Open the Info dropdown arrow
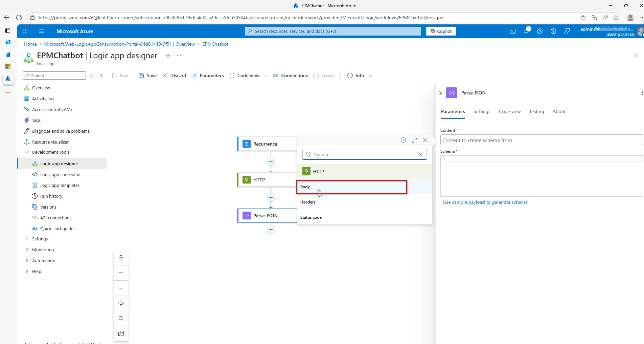The image size is (644, 344). pyautogui.click(x=370, y=76)
